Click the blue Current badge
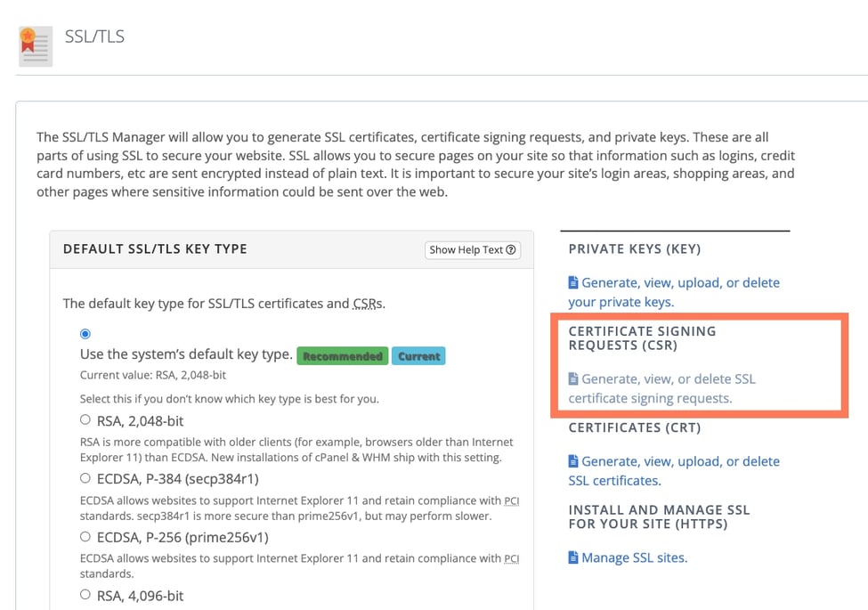 coord(418,355)
